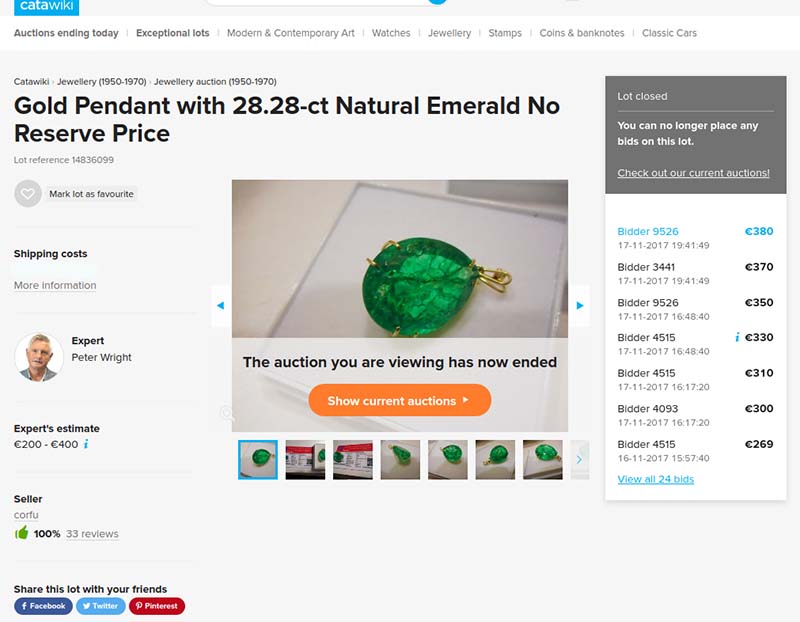Share the lot on Facebook
Viewport: 800px width, 622px height.
(x=43, y=606)
